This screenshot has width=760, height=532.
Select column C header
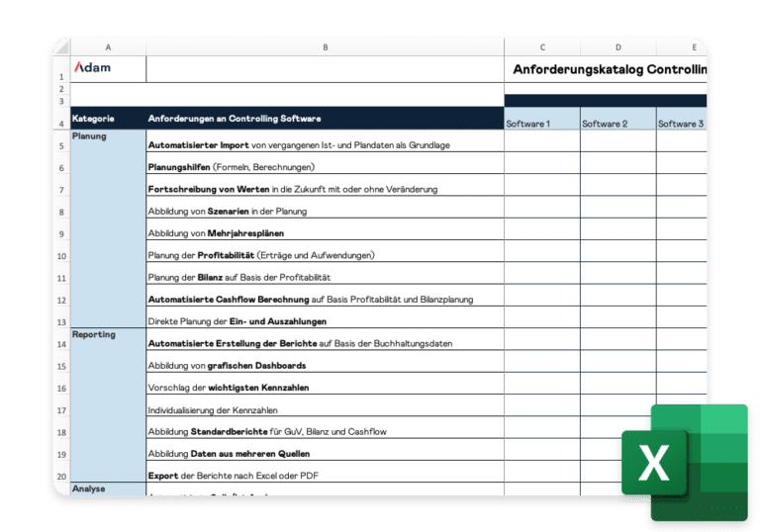(x=542, y=46)
